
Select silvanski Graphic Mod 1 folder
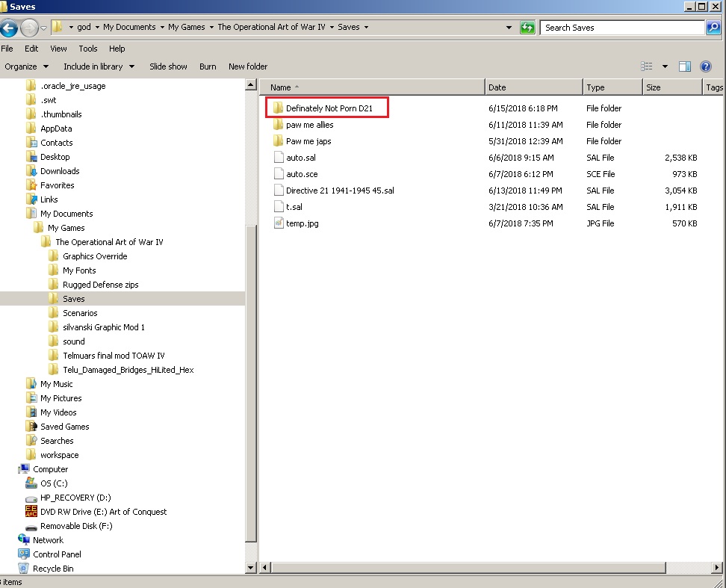point(96,327)
